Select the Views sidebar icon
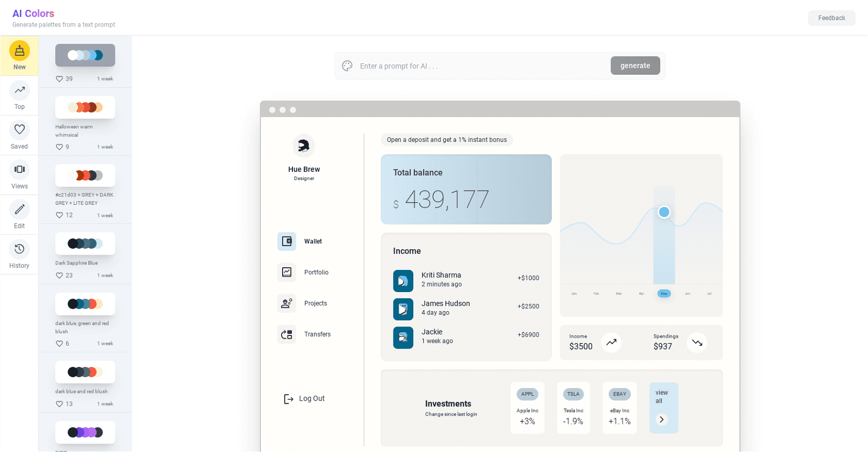 (x=20, y=169)
